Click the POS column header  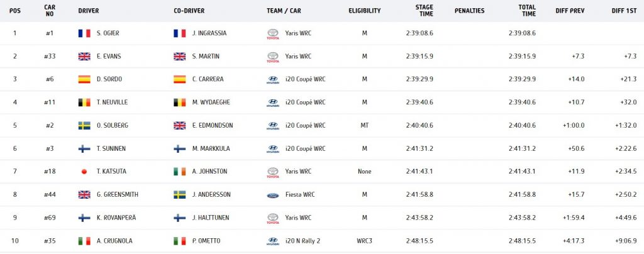[15, 11]
